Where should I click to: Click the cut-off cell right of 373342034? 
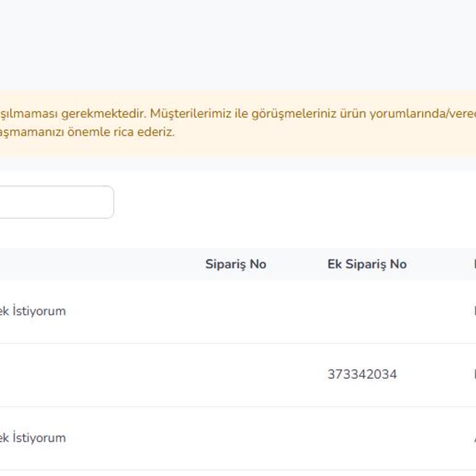click(x=474, y=374)
